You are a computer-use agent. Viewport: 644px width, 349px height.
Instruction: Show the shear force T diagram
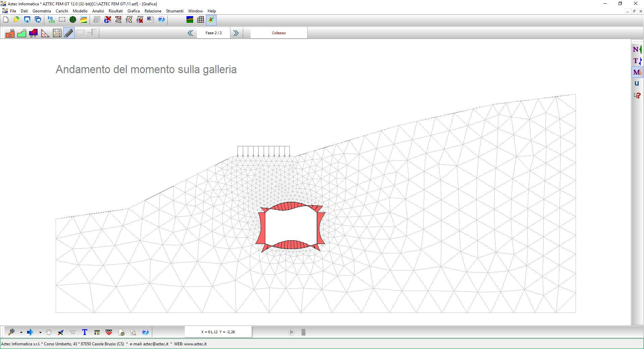[637, 61]
